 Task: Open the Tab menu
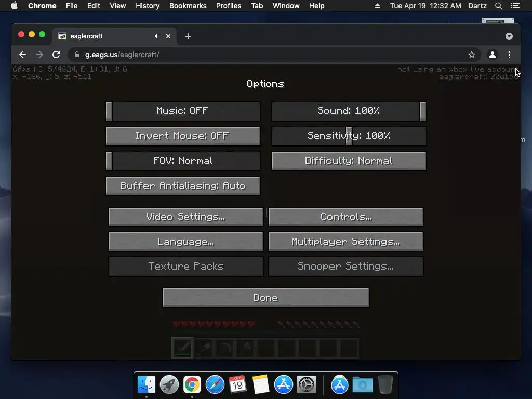tap(257, 6)
